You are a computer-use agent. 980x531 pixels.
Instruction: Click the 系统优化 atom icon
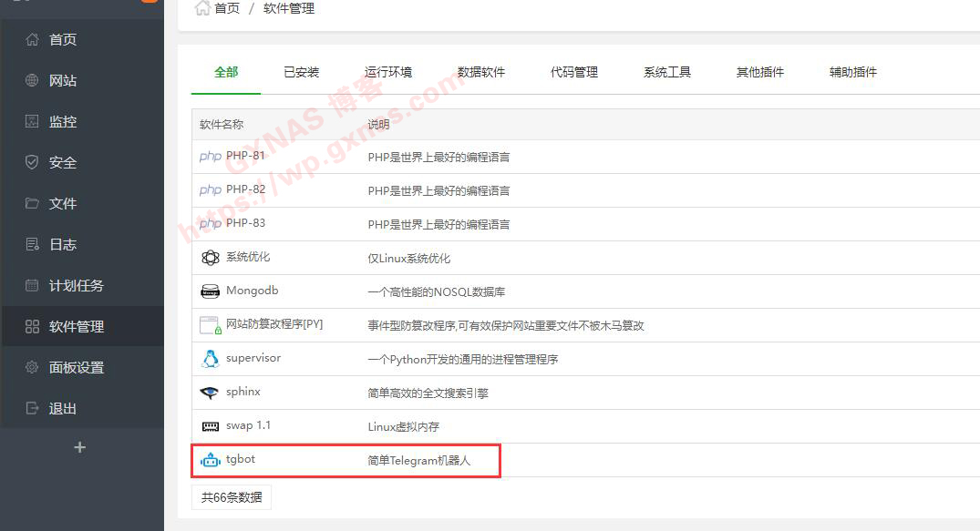211,258
